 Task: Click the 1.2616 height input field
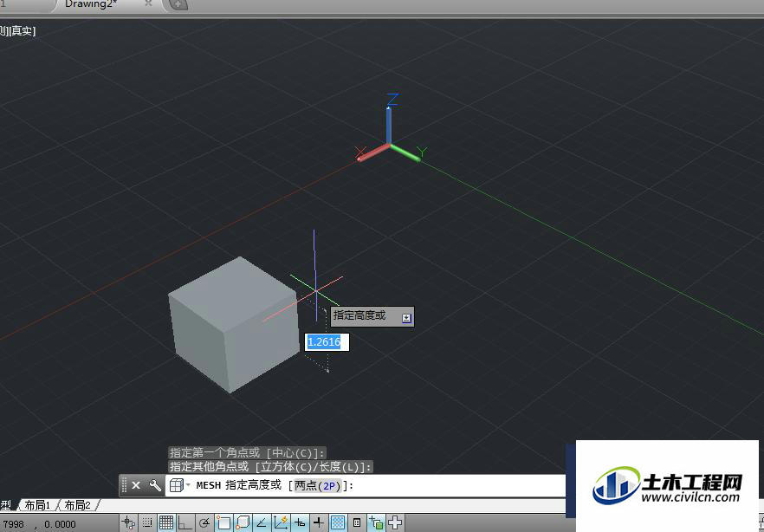point(327,342)
